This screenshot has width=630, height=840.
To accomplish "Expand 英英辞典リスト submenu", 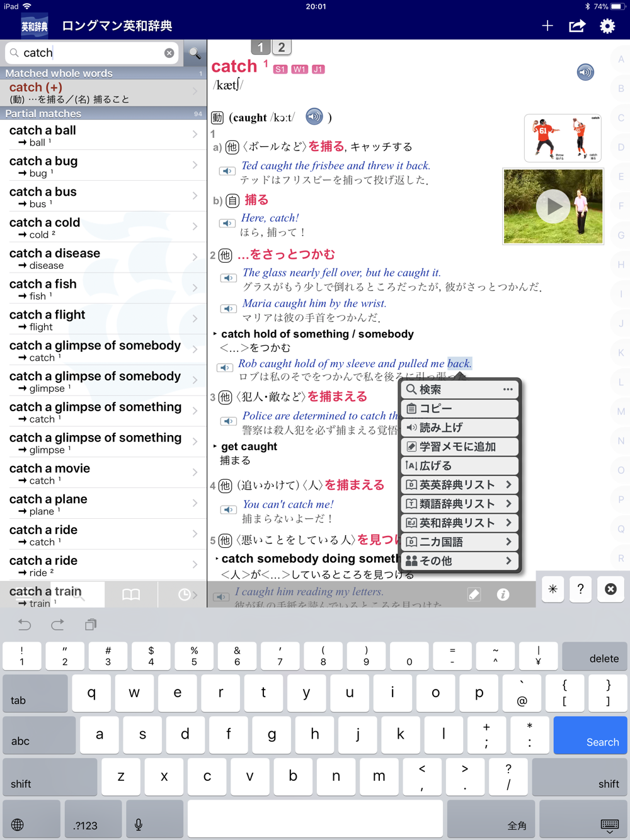I will coord(460,485).
